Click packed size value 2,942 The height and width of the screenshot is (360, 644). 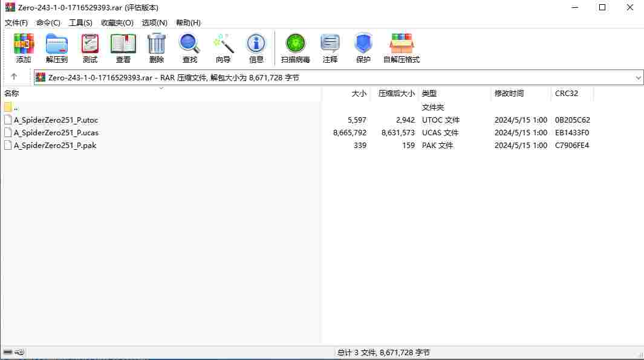[405, 120]
